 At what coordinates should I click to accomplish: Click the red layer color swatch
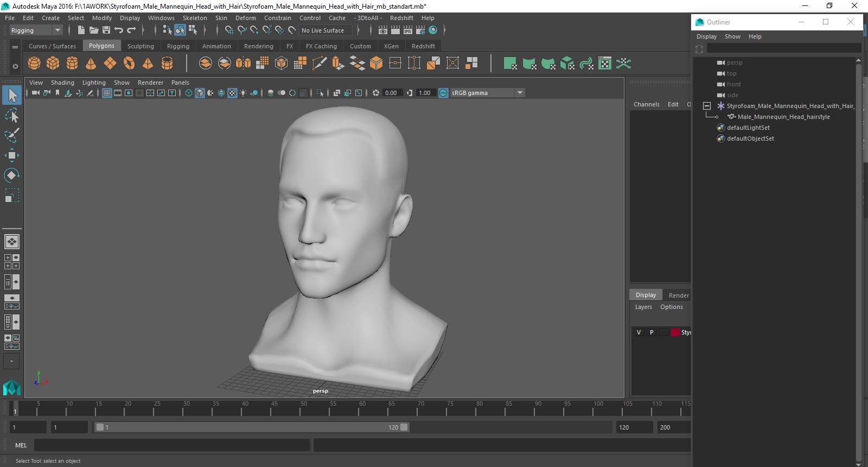(675, 332)
